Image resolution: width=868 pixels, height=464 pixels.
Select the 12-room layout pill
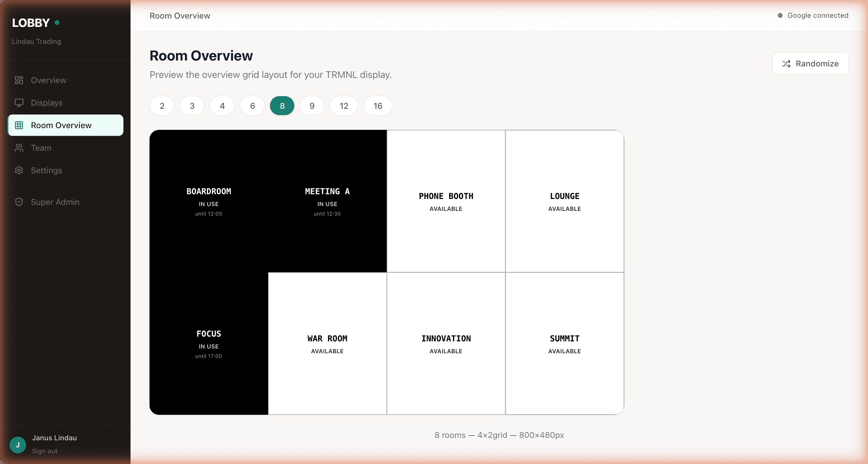344,106
